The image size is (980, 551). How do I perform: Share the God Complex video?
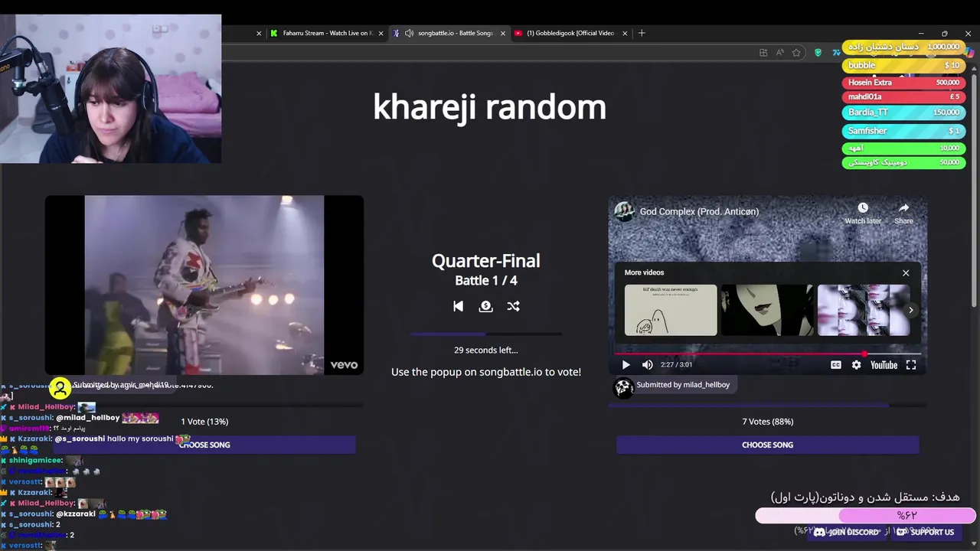point(903,214)
